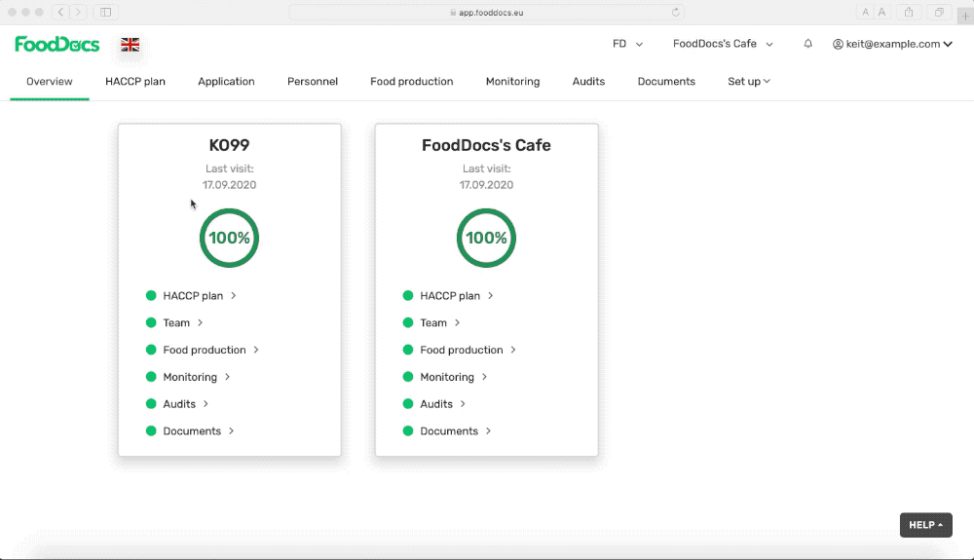Toggle the Safari sidebar button
Image resolution: width=974 pixels, height=560 pixels.
(105, 12)
